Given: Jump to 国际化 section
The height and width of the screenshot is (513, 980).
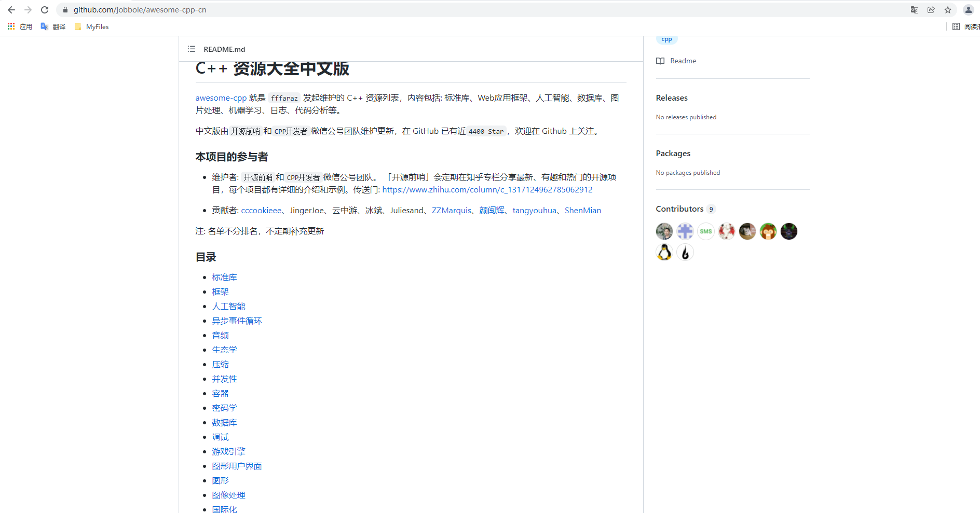Looking at the screenshot, I should click(225, 509).
